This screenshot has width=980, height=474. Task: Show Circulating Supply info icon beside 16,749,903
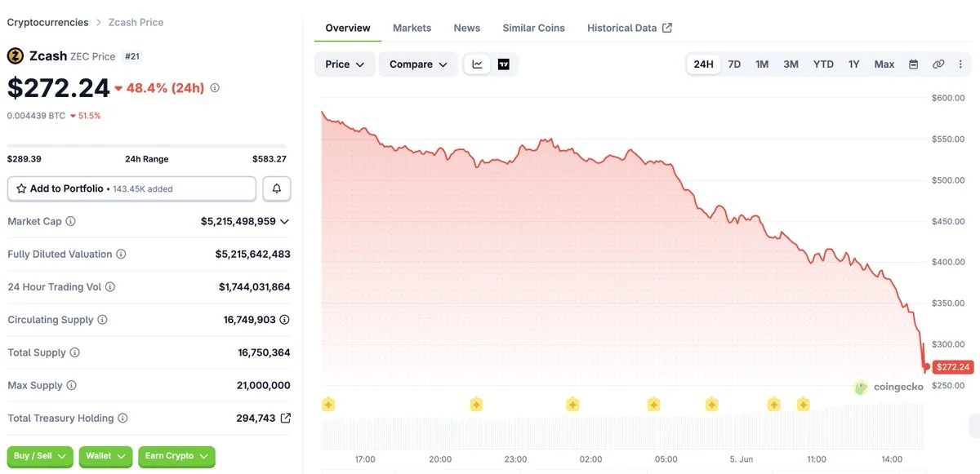coord(285,320)
